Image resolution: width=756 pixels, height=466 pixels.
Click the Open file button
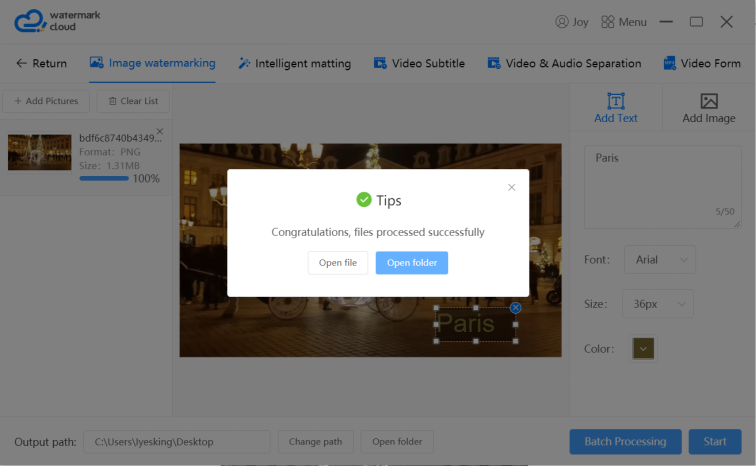[x=338, y=263]
